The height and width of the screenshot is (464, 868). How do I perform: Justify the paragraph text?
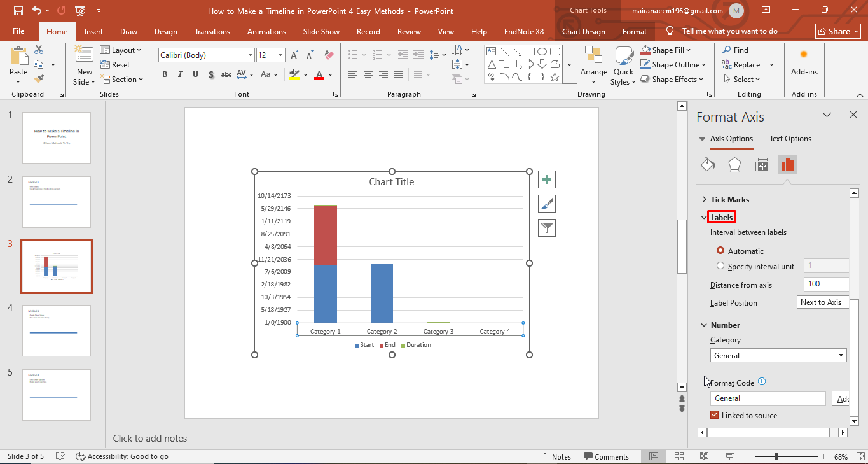click(399, 74)
